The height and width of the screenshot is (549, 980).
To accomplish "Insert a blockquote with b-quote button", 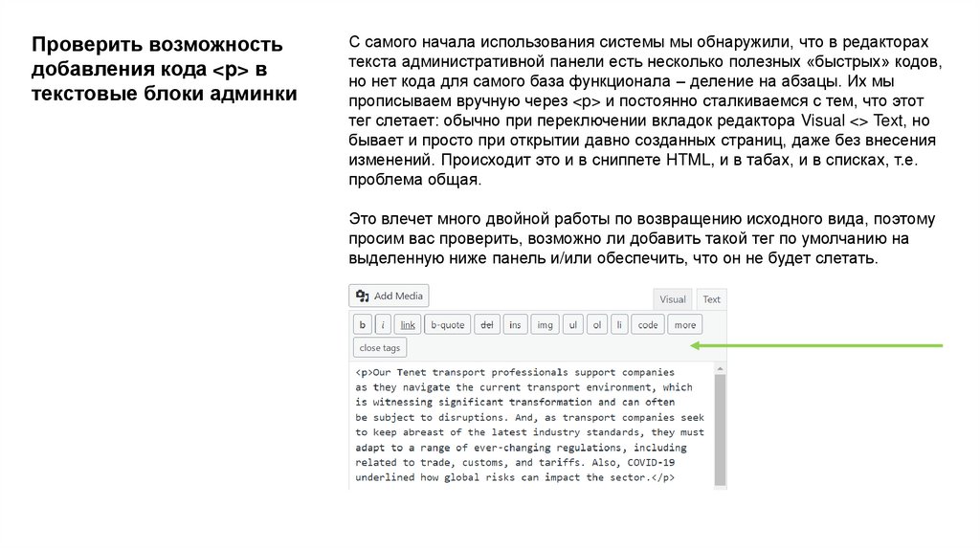I will [x=448, y=325].
